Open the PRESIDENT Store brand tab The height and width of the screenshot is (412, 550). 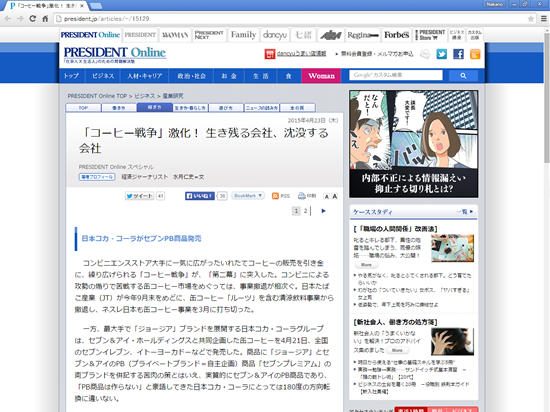(430, 35)
